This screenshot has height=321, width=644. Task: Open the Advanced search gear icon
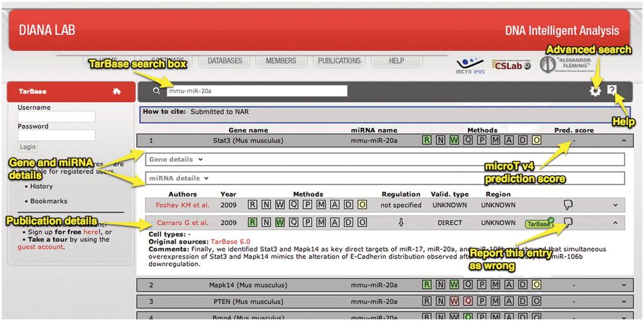click(x=595, y=91)
